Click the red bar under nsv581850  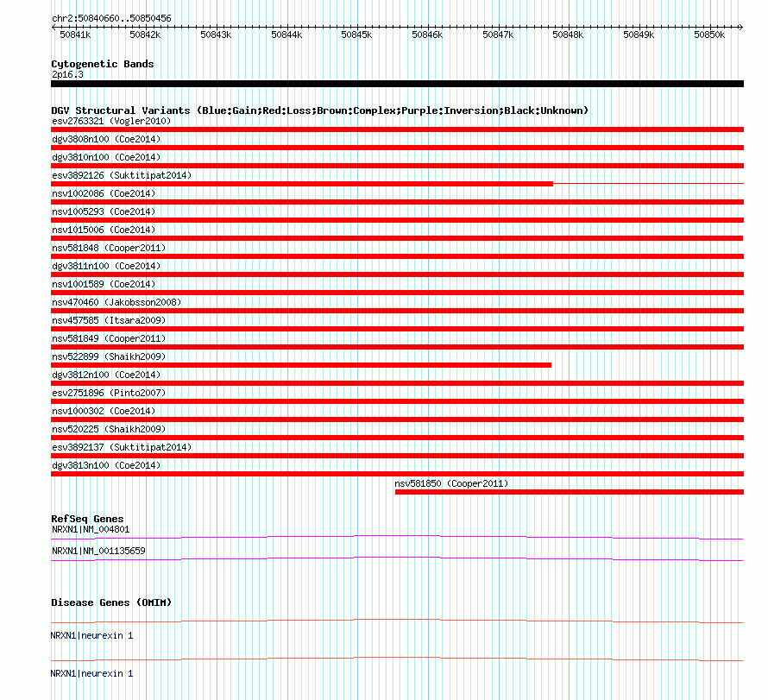570,492
